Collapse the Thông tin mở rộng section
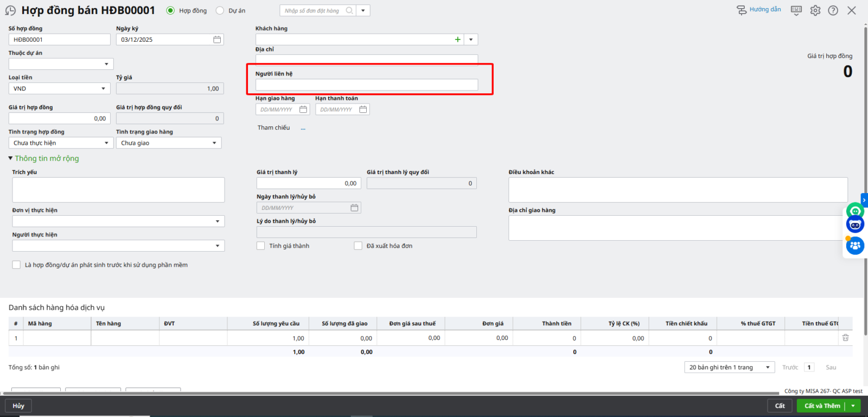The height and width of the screenshot is (417, 868). click(43, 158)
